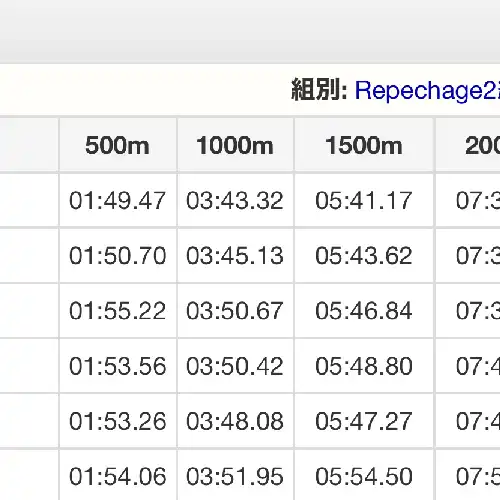This screenshot has width=500, height=500.
Task: Select the 01:49.47 split time cell
Action: 118,200
